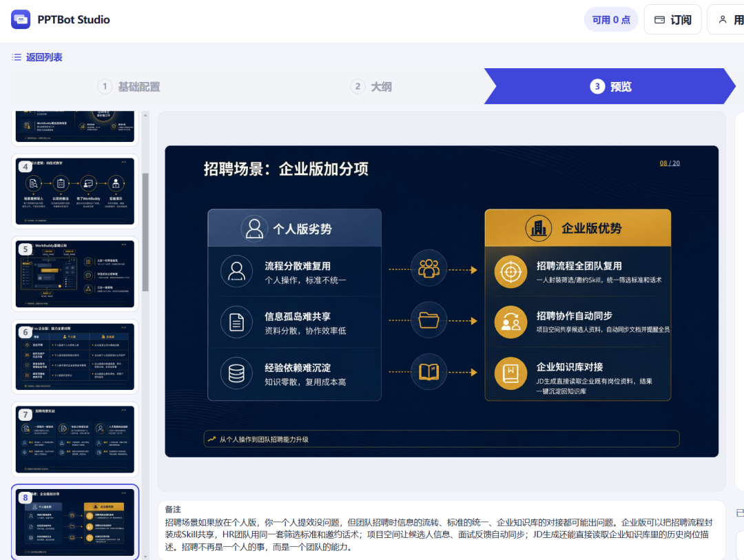Viewport: 744px width, 560px height.
Task: Click the 招聘流程全团队复用 heading
Action: 579,267
